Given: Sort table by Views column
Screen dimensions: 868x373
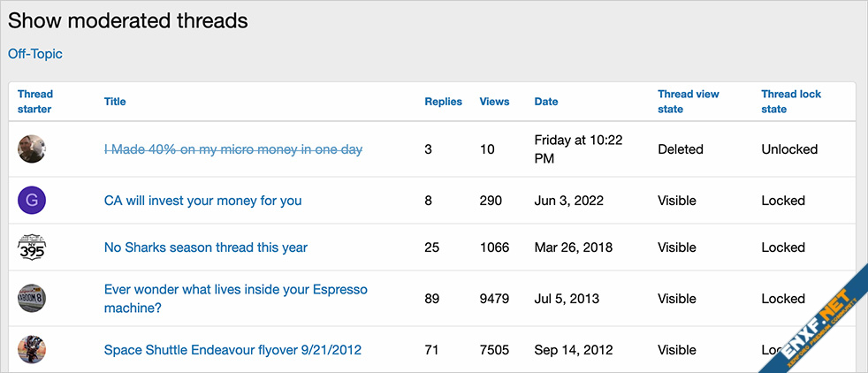Looking at the screenshot, I should tap(494, 102).
